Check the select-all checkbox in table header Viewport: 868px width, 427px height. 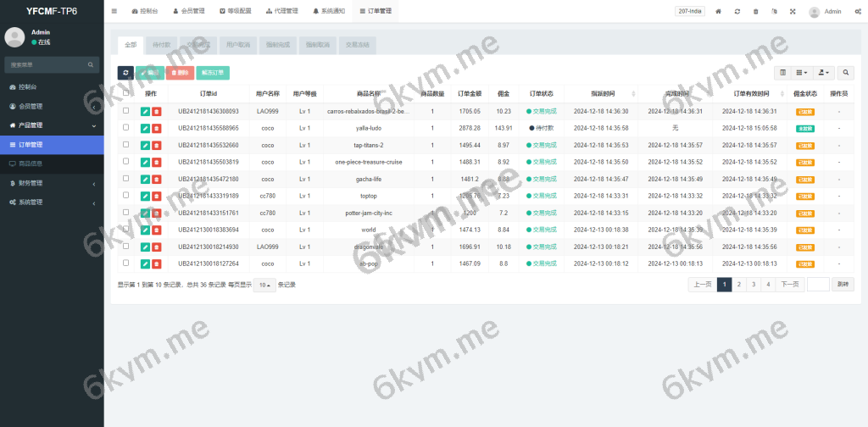tap(126, 93)
